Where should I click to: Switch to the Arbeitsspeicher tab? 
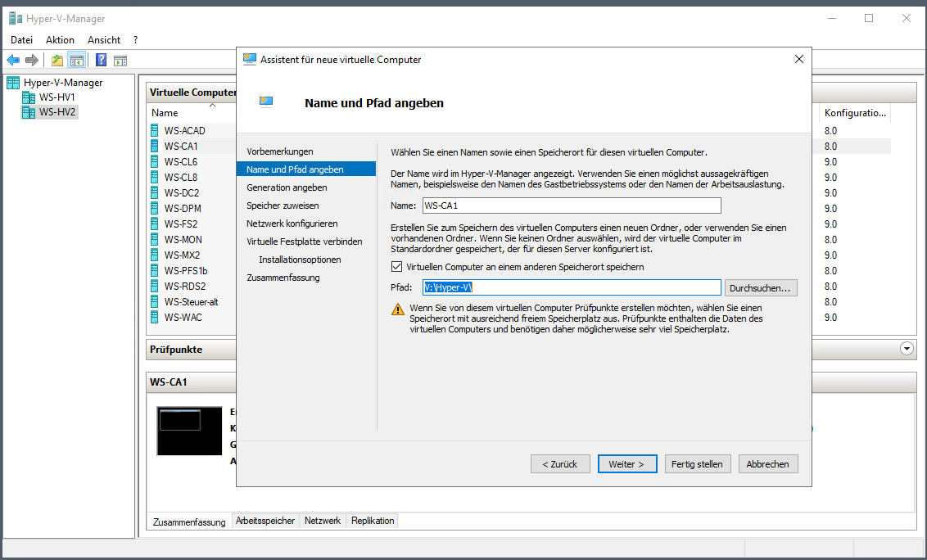tap(265, 521)
